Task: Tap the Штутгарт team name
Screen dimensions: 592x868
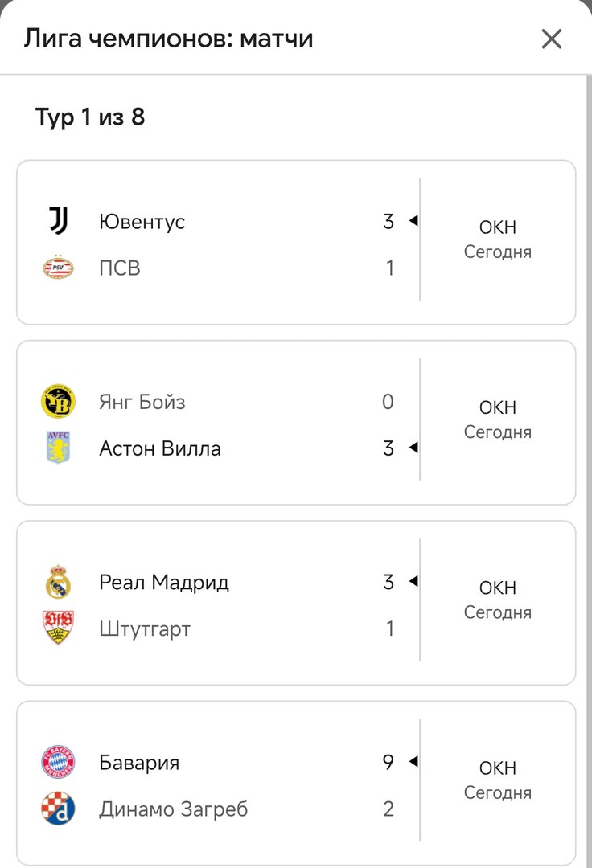Action: click(x=145, y=628)
